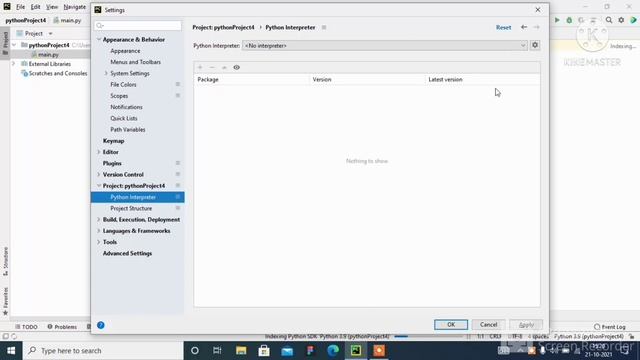Open search everywhere magnifier in PyCharm
Image resolution: width=640 pixels, height=360 pixels.
click(x=609, y=20)
